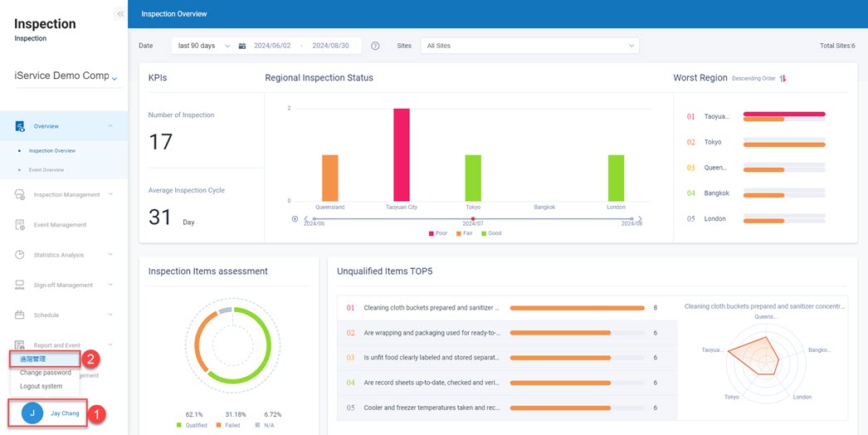
Task: Collapse the sidebar with double-chevron icon
Action: [x=120, y=14]
